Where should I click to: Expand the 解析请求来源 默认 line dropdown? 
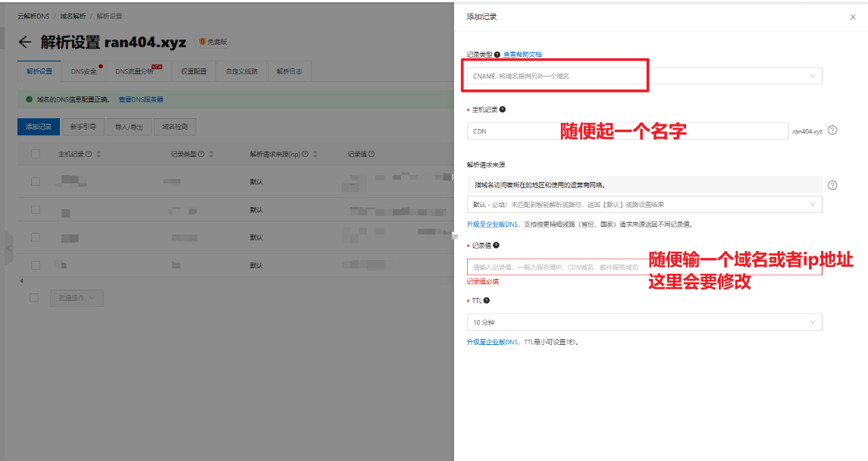pyautogui.click(x=644, y=205)
